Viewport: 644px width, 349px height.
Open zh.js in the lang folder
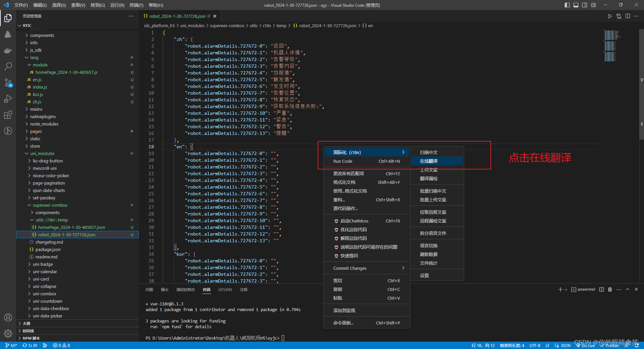point(77,102)
